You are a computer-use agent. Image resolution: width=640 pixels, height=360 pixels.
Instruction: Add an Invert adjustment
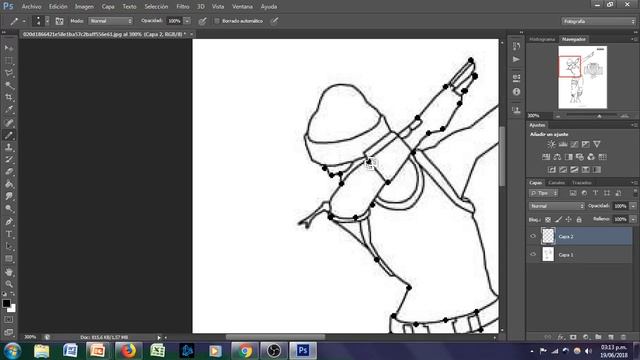point(552,169)
